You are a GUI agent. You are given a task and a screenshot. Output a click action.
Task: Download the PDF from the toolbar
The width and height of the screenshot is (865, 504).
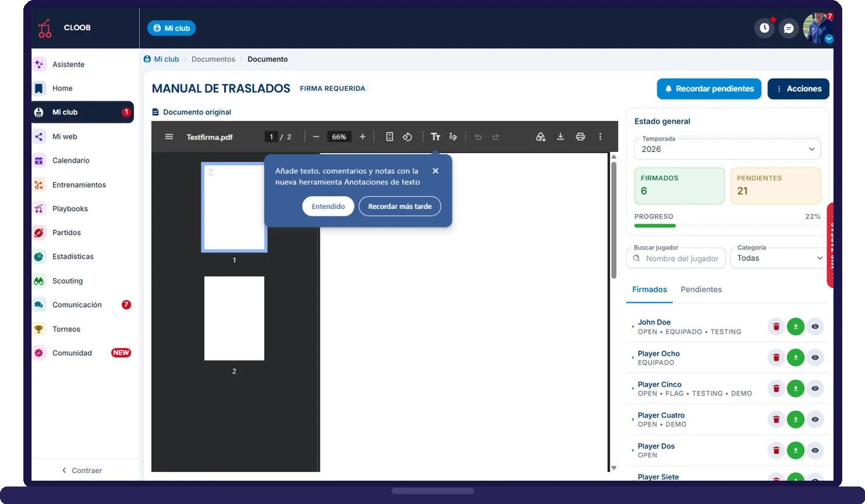click(560, 136)
